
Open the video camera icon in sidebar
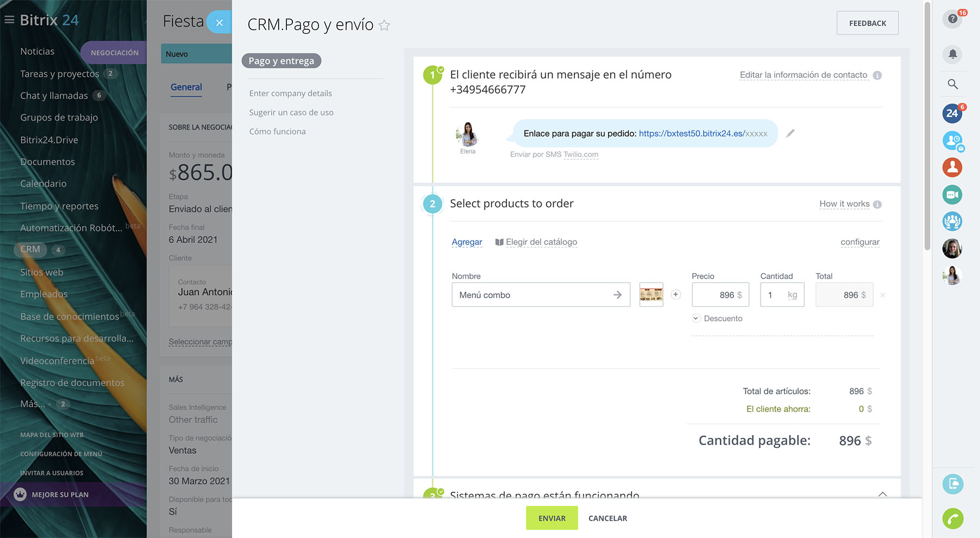952,195
